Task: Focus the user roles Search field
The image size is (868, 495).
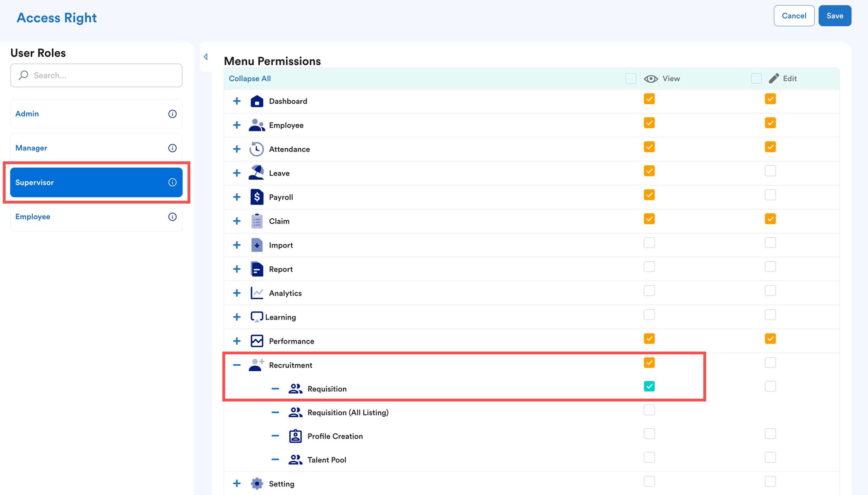Action: [x=96, y=75]
